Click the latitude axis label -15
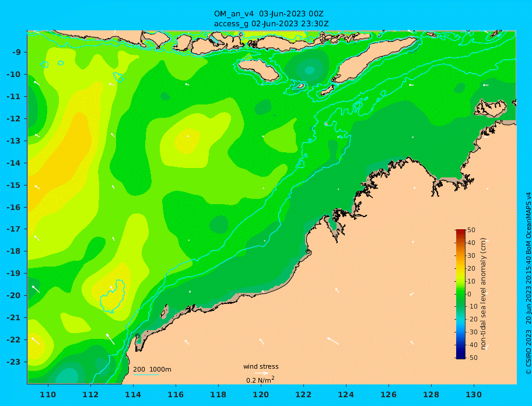Viewport: 532px width, 406px height. [x=13, y=185]
